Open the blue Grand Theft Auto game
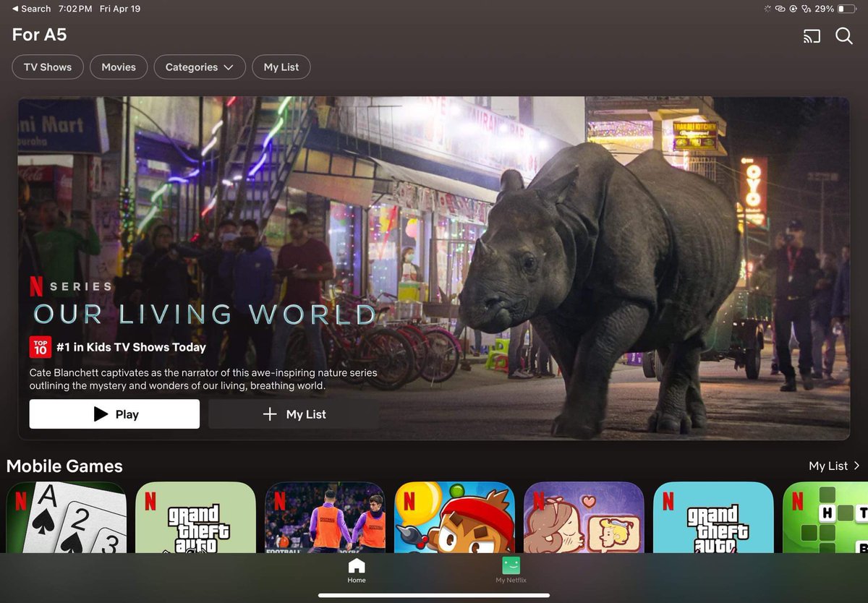Screen dimensions: 868x603 (x=714, y=518)
